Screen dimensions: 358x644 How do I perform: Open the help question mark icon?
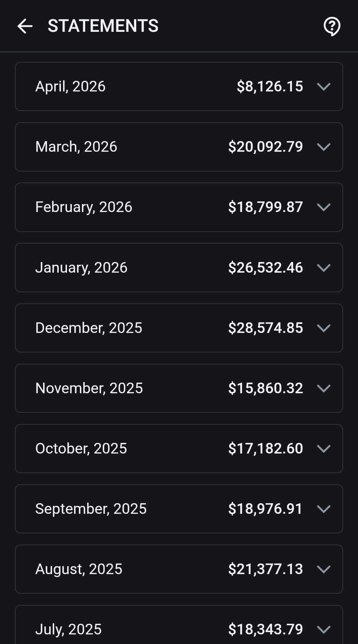tap(332, 26)
